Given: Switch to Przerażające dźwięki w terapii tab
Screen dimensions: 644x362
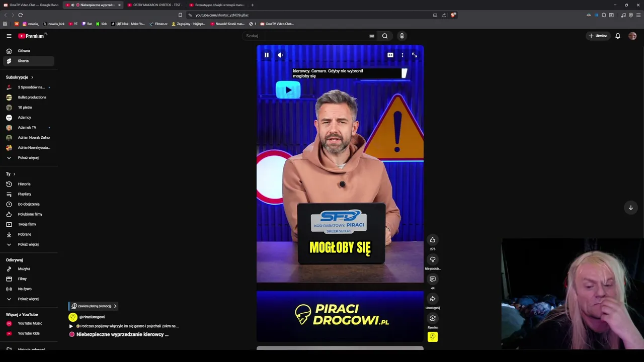Looking at the screenshot, I should (x=216, y=5).
